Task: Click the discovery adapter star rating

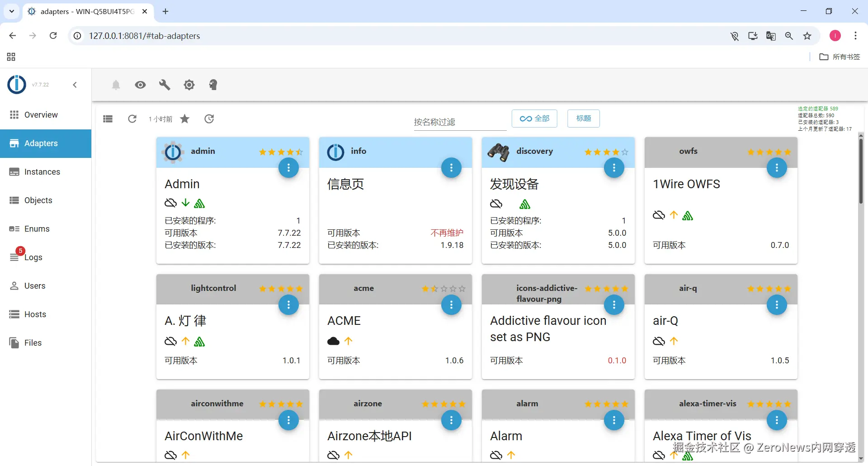Action: coord(606,152)
